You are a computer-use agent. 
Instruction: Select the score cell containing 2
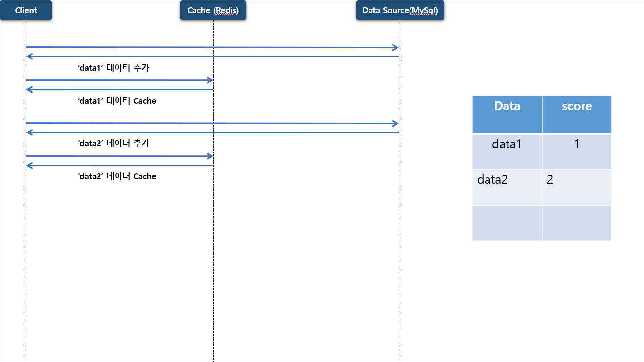577,187
